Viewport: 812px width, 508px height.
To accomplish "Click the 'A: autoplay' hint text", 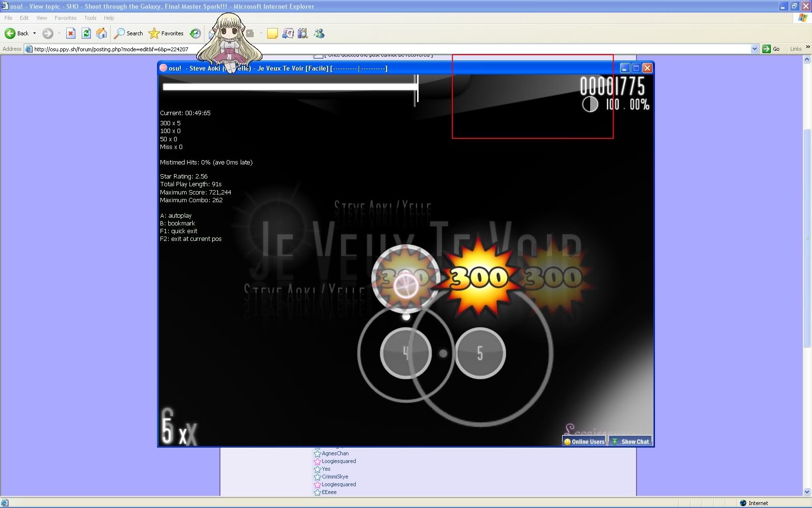I will click(176, 215).
